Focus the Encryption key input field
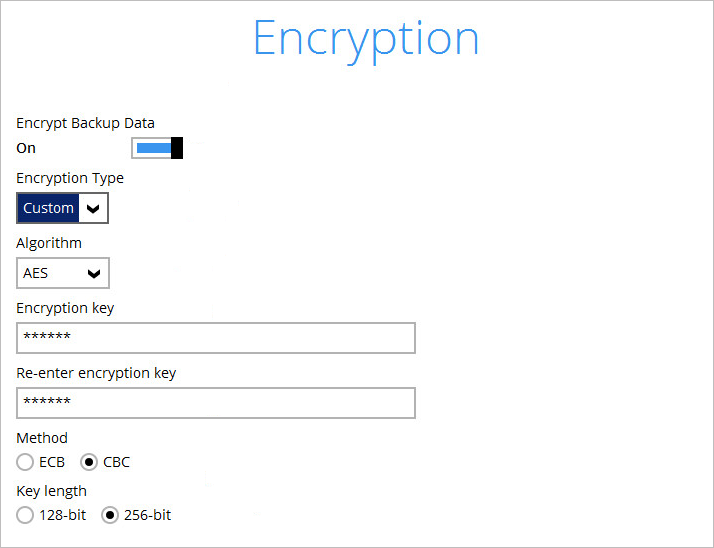Screen dimensions: 714x548 pos(216,338)
